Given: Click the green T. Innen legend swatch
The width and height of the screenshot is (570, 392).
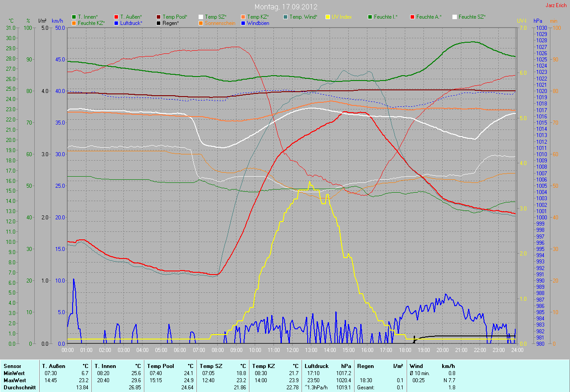Looking at the screenshot, I should coord(74,17).
